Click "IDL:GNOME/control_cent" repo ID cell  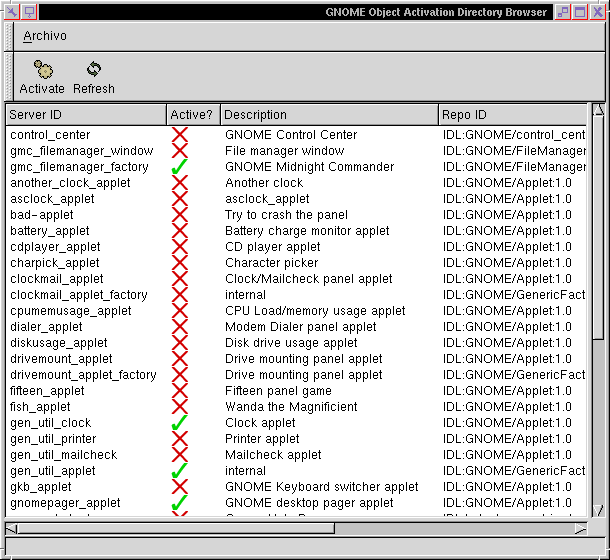[514, 135]
